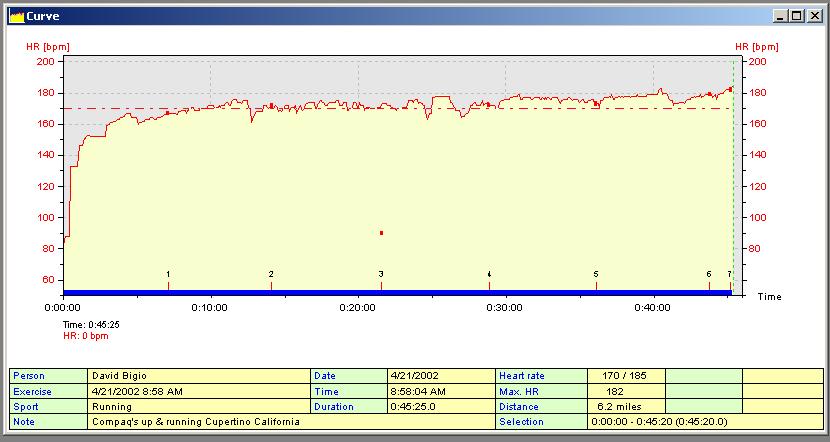This screenshot has width=830, height=442.
Task: Click the blue time bar under the graph
Action: (x=400, y=293)
